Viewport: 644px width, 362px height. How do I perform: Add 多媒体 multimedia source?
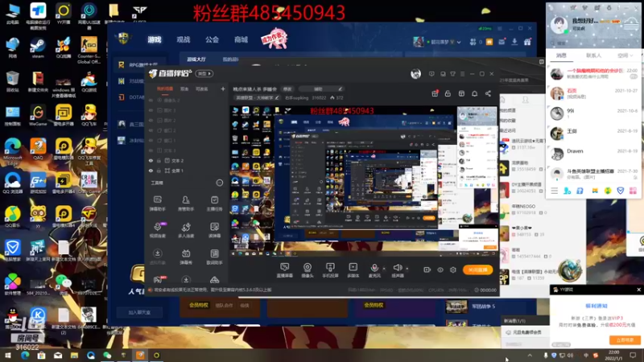353,270
